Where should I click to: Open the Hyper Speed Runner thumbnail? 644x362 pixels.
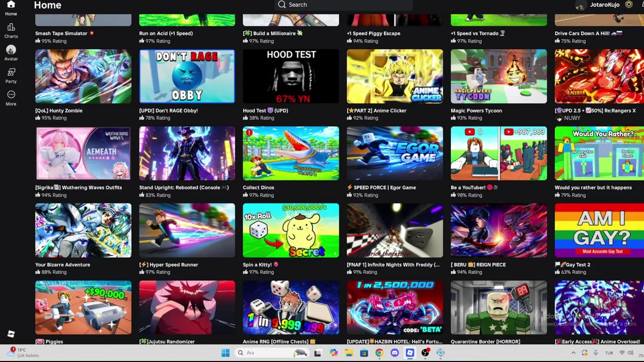[187, 230]
